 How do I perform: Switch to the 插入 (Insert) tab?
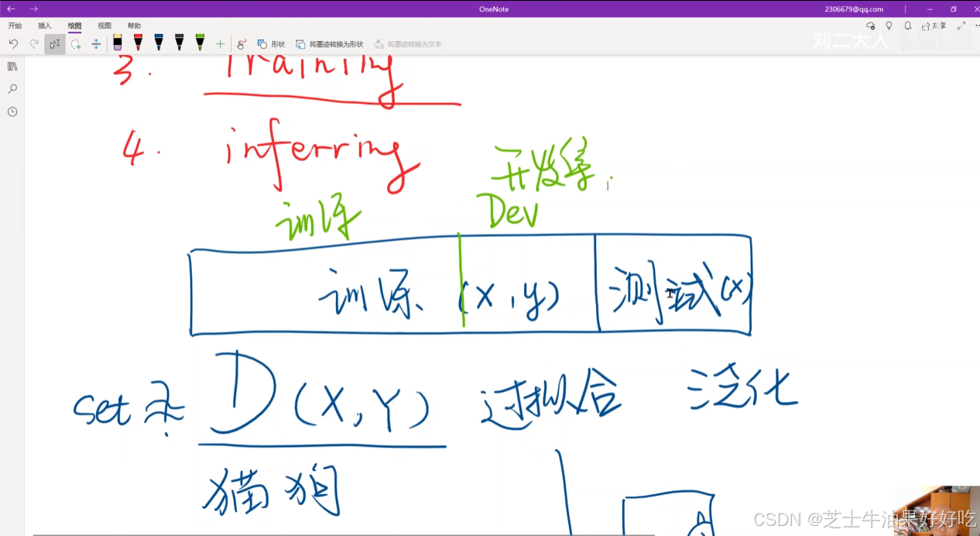point(44,25)
